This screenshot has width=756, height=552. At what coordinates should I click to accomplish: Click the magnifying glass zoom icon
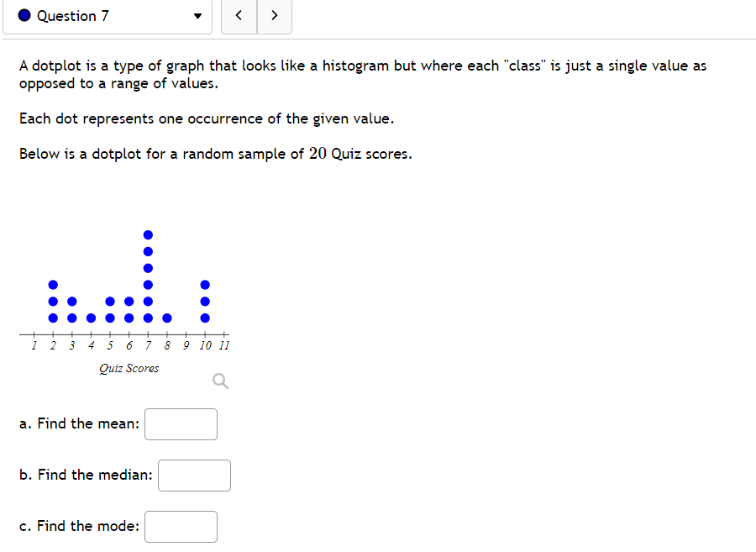pyautogui.click(x=220, y=381)
